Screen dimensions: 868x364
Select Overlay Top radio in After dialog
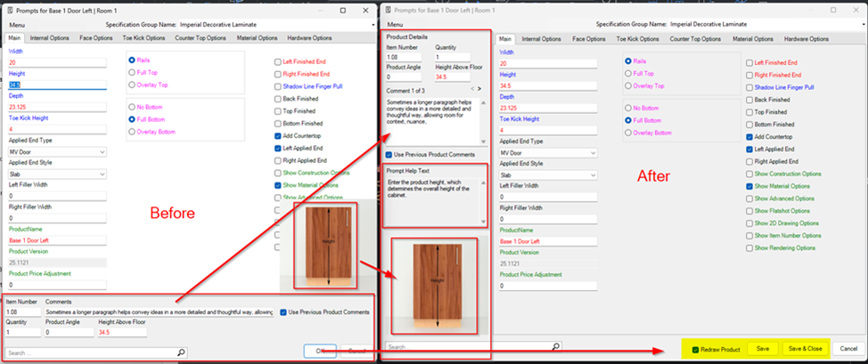click(x=628, y=85)
